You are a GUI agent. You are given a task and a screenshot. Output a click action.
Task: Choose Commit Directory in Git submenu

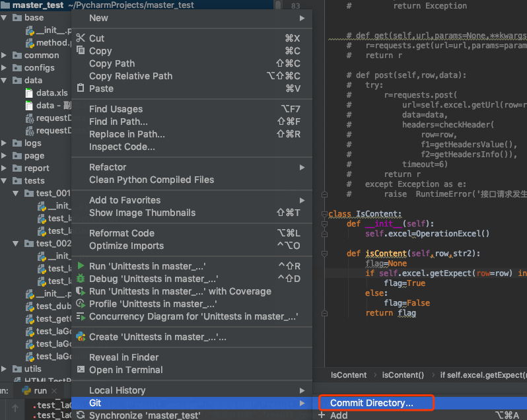372,403
